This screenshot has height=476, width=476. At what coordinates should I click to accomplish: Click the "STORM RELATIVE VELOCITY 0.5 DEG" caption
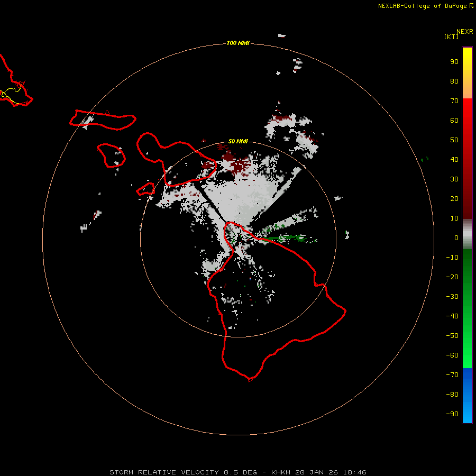(x=183, y=472)
